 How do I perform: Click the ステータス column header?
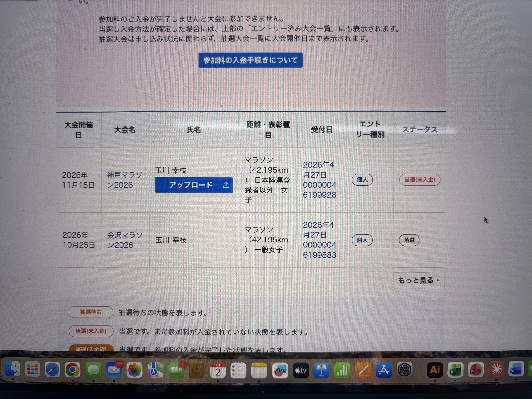[x=420, y=130]
